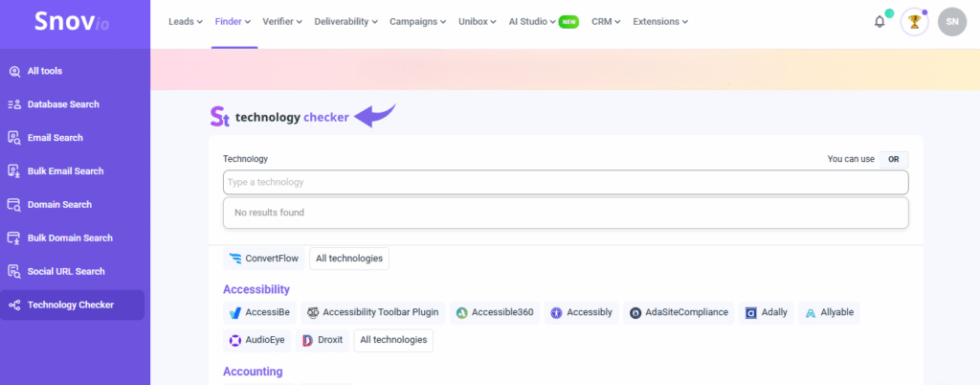Image resolution: width=980 pixels, height=385 pixels.
Task: Expand the Campaigns dropdown menu
Action: point(417,21)
